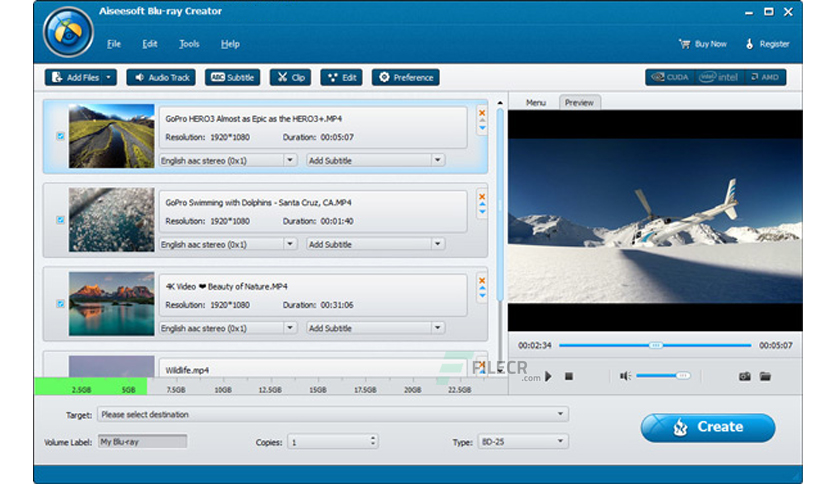This screenshot has height=484, width=836.
Task: Play the preview video
Action: click(x=548, y=376)
